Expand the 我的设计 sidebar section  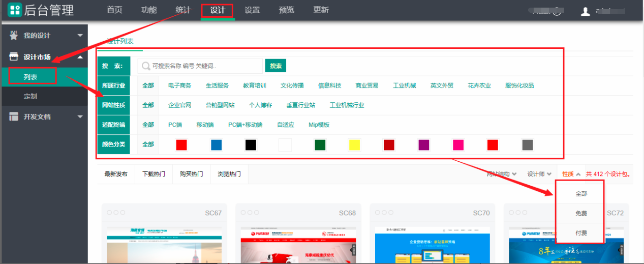tap(80, 36)
